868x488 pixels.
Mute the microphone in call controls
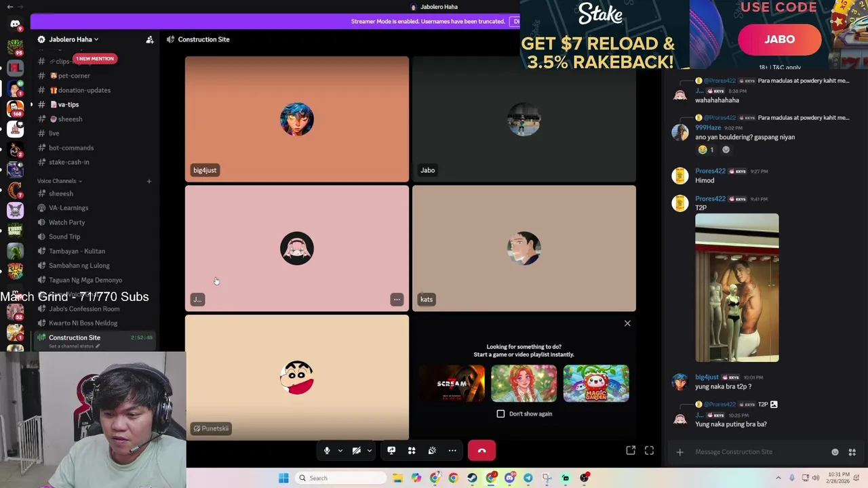tap(327, 451)
